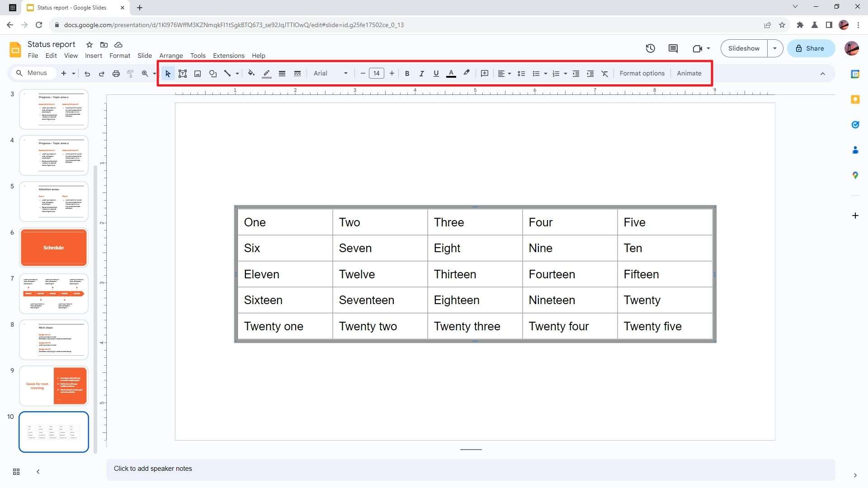Click the add comment icon in toolbar
Image resolution: width=868 pixels, height=488 pixels.
point(485,73)
